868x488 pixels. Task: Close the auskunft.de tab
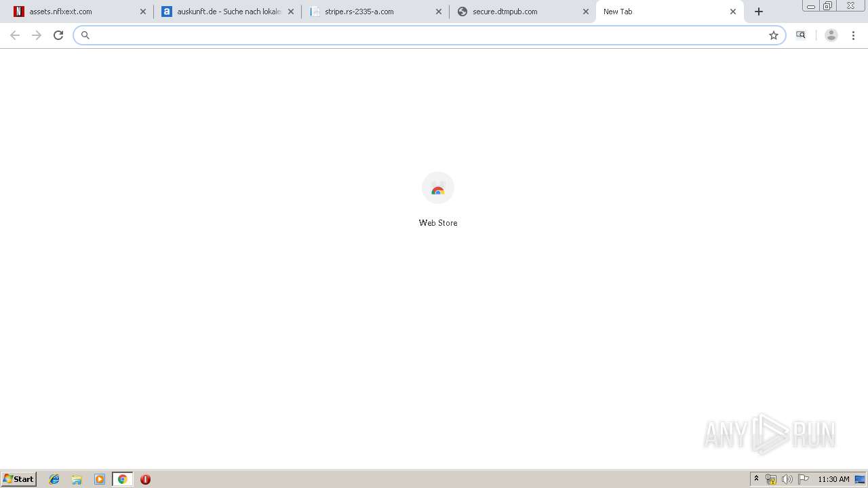290,12
